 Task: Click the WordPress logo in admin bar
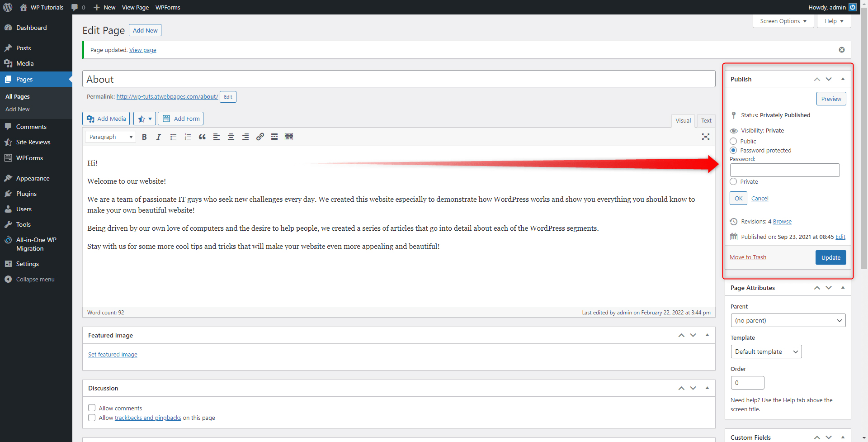pos(8,7)
